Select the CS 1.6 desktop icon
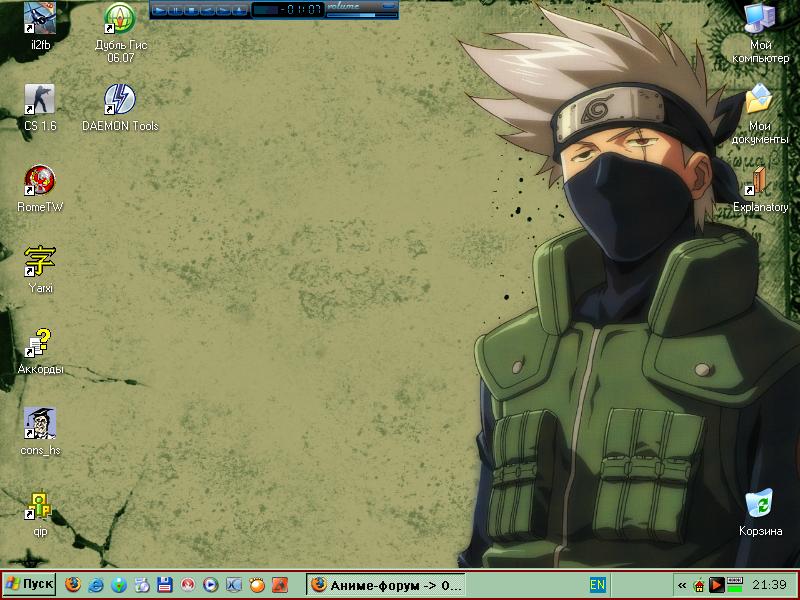This screenshot has height=600, width=800. tap(40, 107)
